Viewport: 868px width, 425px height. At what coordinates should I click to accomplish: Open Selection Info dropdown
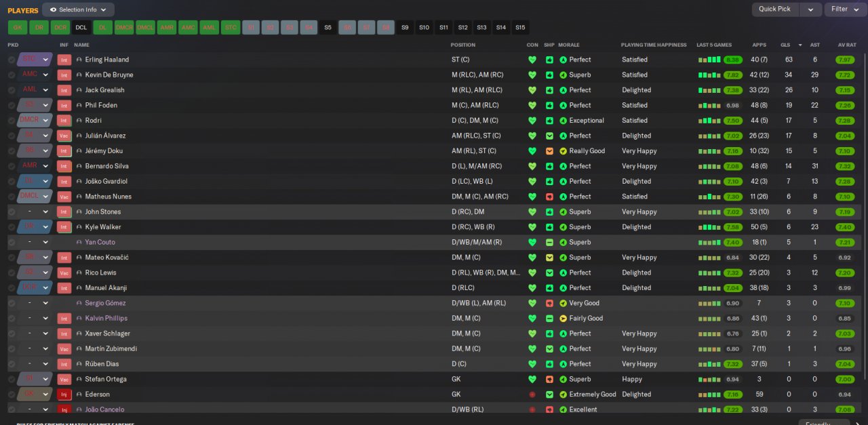(x=78, y=9)
